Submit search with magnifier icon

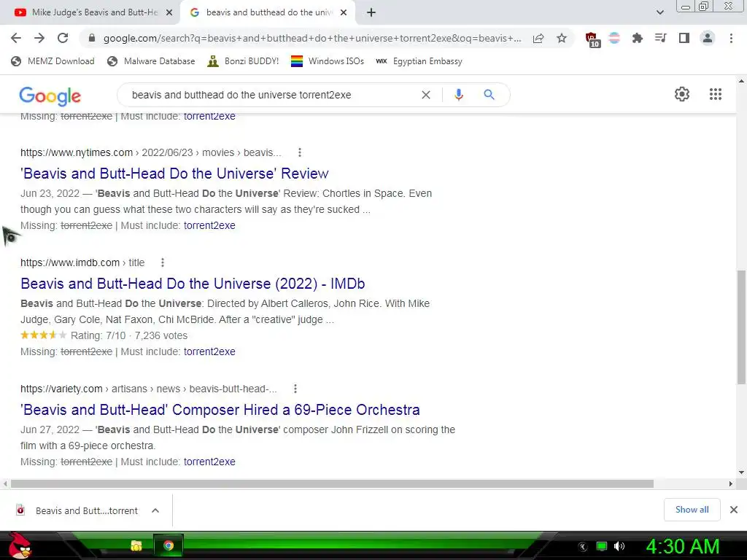pyautogui.click(x=489, y=95)
